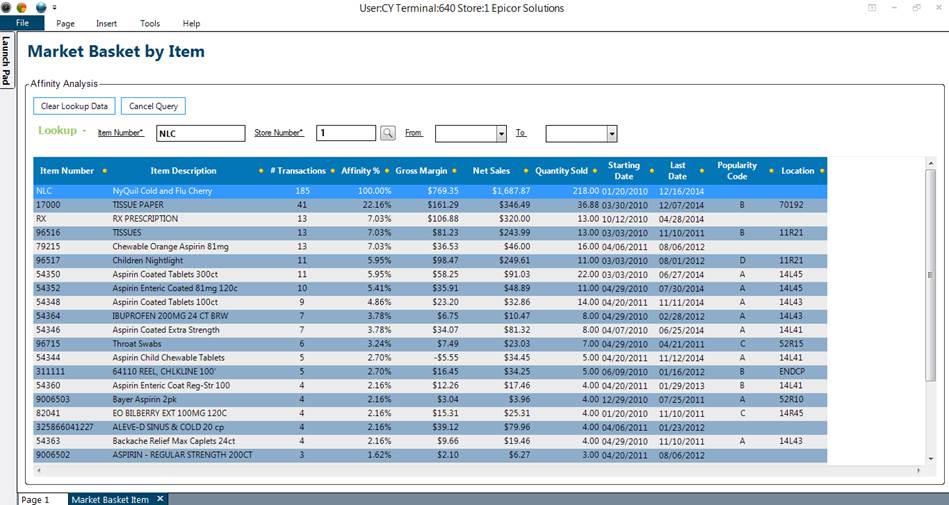This screenshot has height=505, width=949.
Task: Click yellow dot right of Item Number header
Action: pyautogui.click(x=104, y=171)
